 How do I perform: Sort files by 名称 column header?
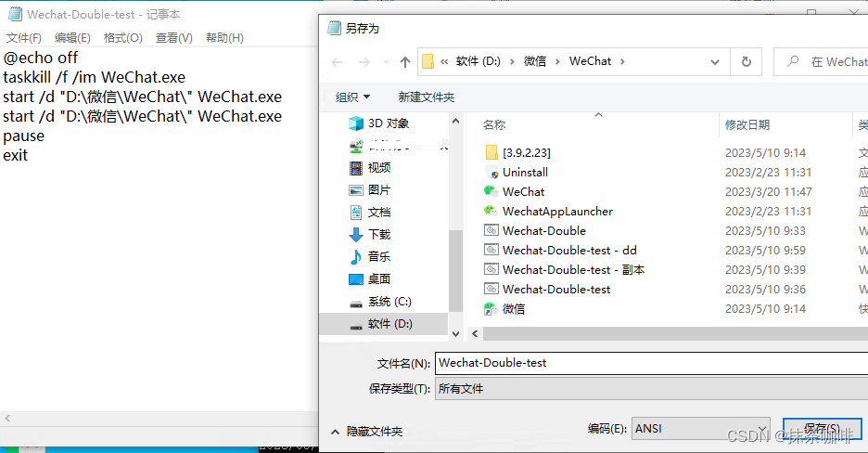[494, 124]
